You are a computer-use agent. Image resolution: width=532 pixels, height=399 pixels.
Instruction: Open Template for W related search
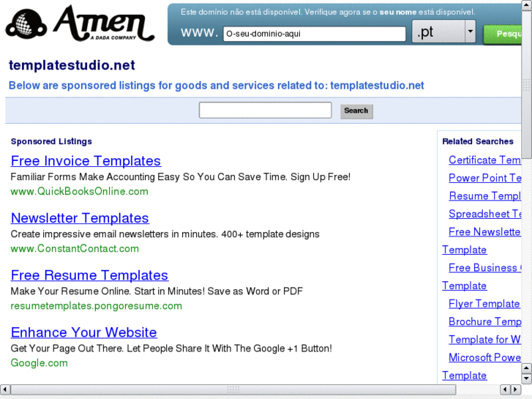coord(484,340)
